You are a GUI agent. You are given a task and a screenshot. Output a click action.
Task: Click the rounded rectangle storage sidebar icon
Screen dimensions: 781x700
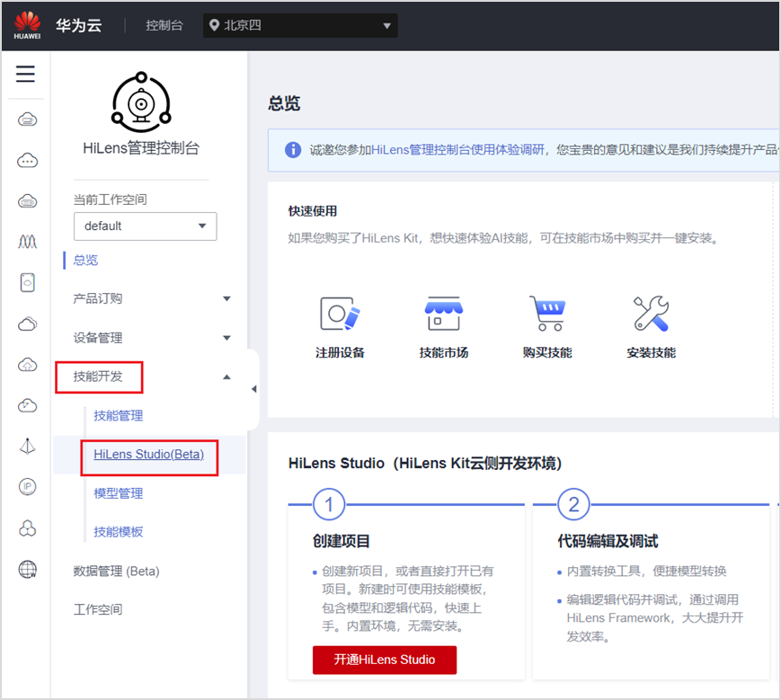[x=27, y=282]
